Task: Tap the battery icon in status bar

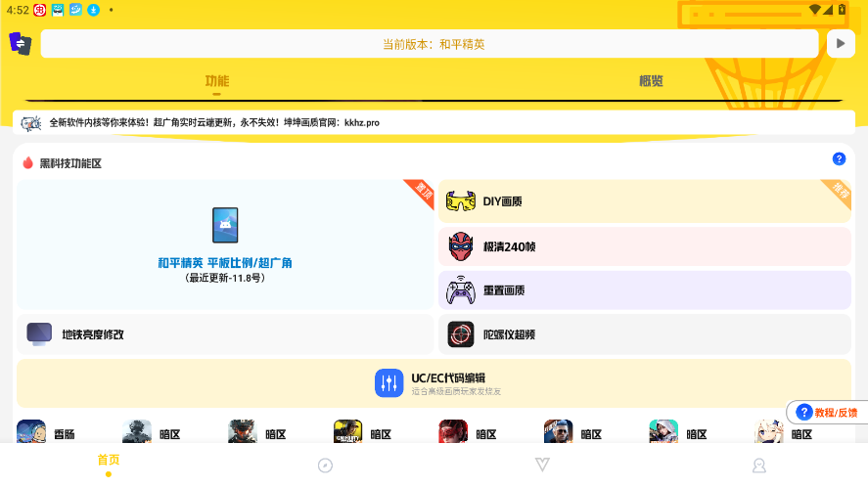Action: 842,10
